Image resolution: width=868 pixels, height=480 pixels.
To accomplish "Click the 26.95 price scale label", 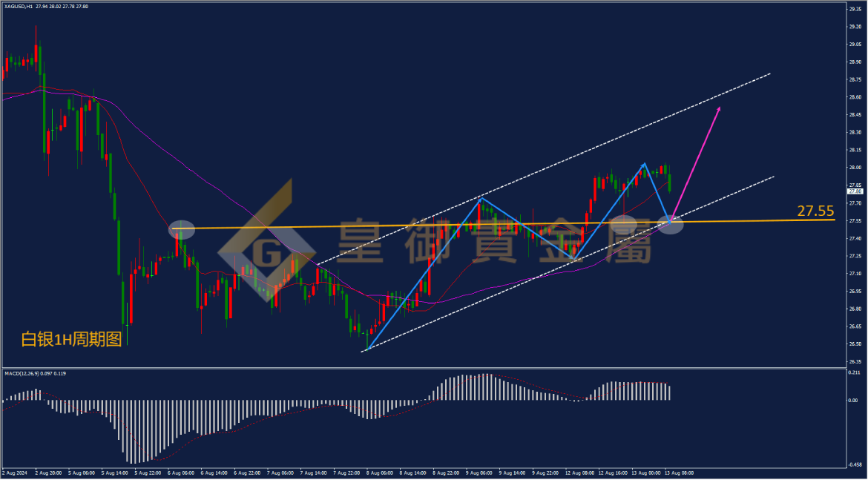I will pos(855,292).
